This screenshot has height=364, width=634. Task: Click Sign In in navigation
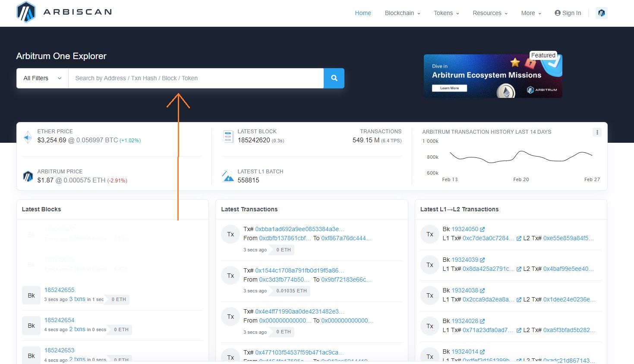point(568,13)
